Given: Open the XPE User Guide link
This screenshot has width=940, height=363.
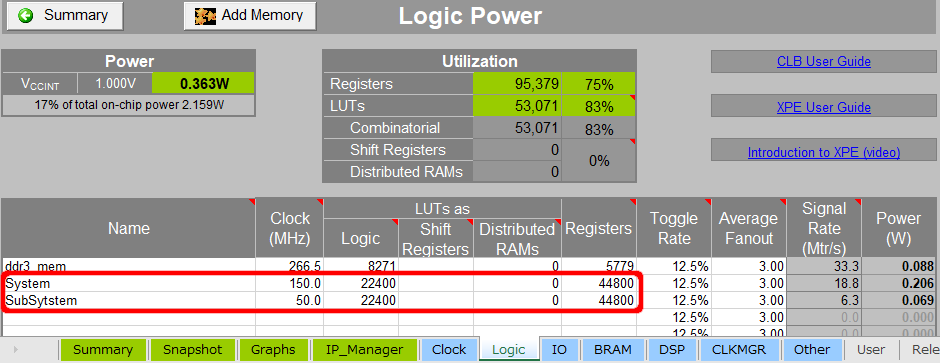Looking at the screenshot, I should click(x=824, y=107).
